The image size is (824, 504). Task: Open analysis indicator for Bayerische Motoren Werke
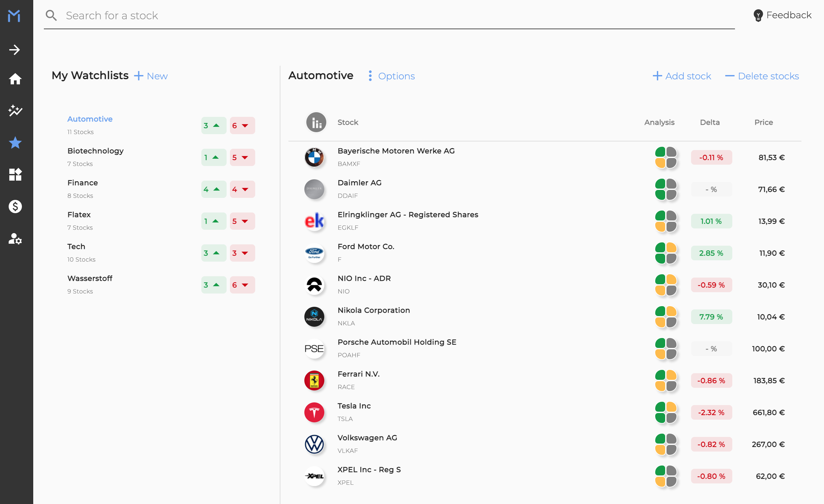(x=666, y=157)
